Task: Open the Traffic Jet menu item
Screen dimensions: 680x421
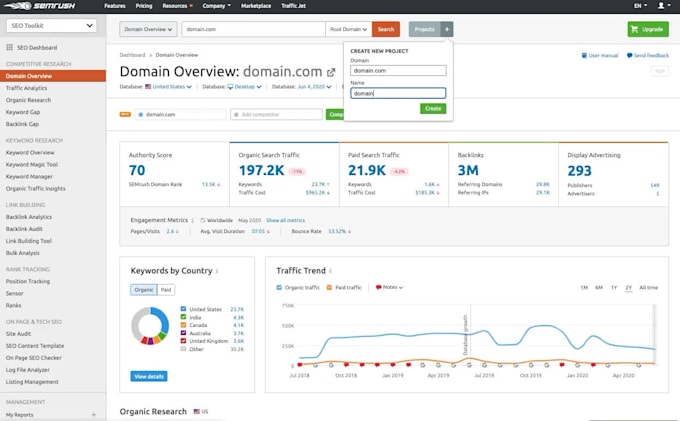Action: pyautogui.click(x=293, y=6)
